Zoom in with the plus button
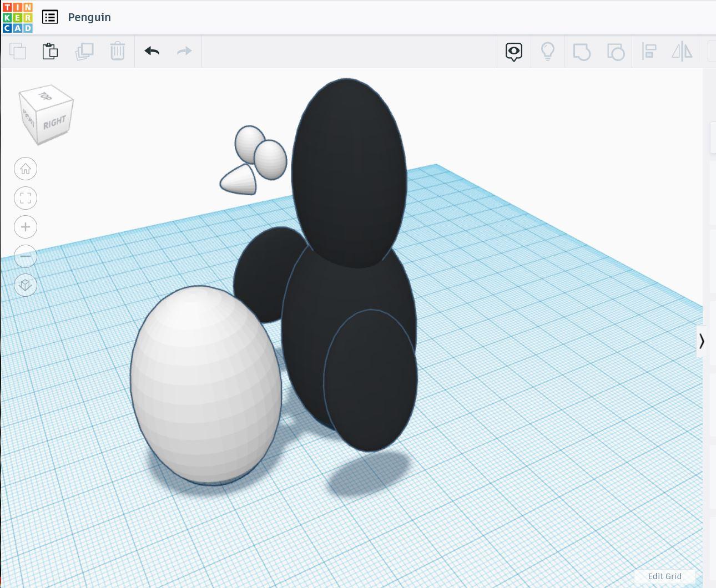 tap(26, 227)
